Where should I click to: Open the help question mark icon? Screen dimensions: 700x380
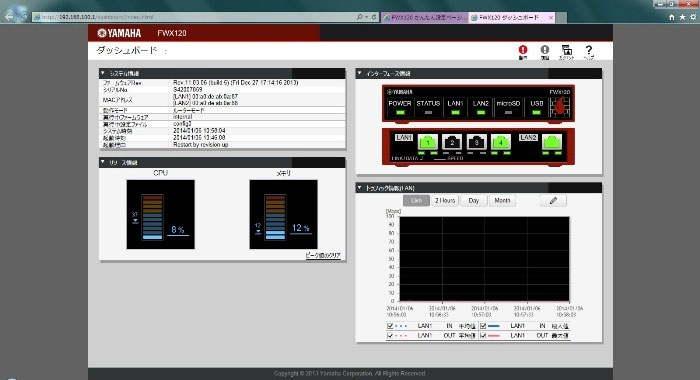(589, 51)
